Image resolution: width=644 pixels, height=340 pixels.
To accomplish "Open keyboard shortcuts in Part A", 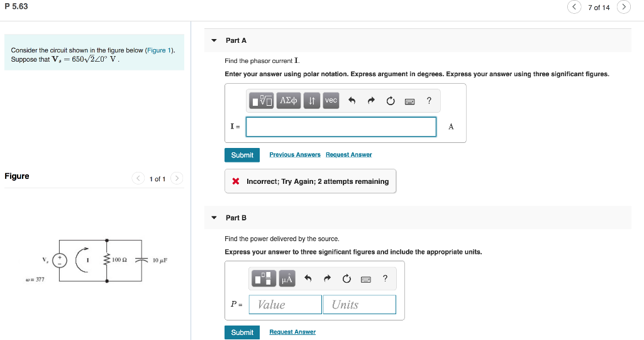I will pyautogui.click(x=409, y=101).
